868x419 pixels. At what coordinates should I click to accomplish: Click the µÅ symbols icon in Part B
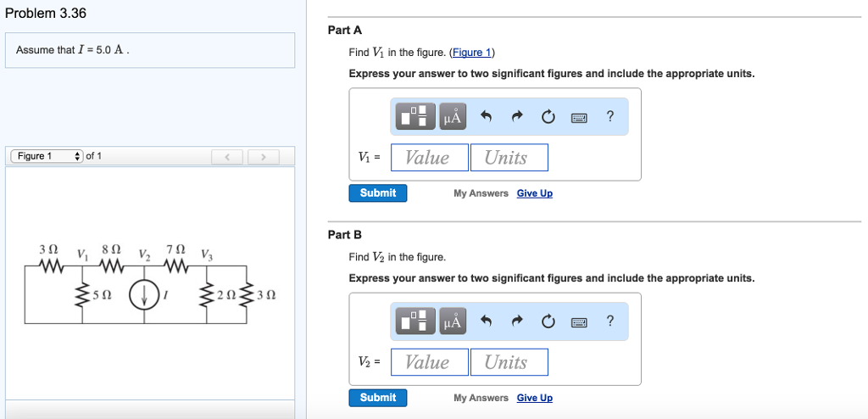pyautogui.click(x=453, y=321)
